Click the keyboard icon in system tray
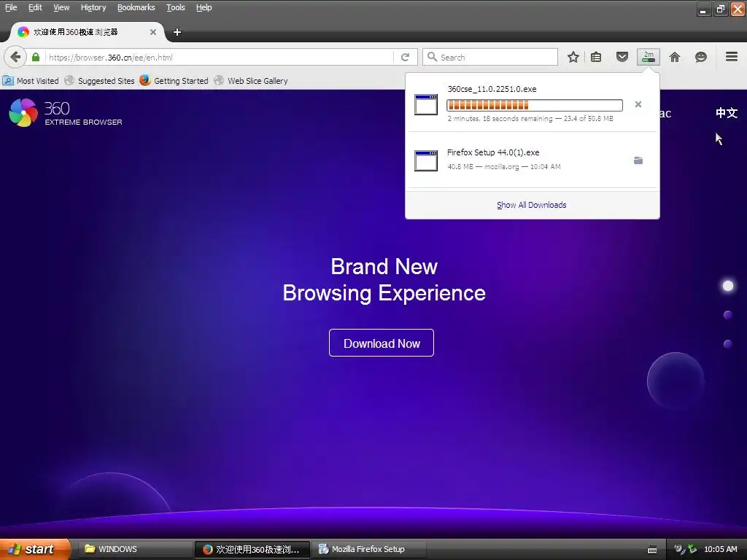 [652, 550]
